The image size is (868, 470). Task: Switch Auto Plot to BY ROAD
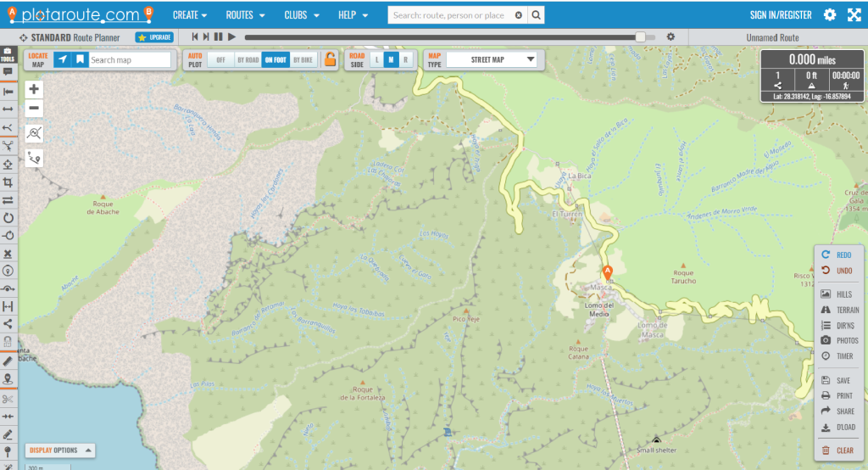click(248, 60)
